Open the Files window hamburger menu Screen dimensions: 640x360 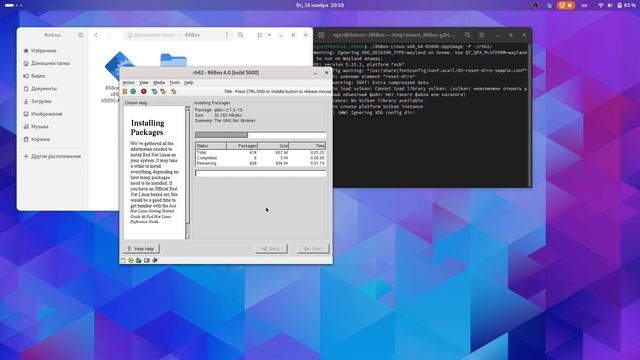81,35
